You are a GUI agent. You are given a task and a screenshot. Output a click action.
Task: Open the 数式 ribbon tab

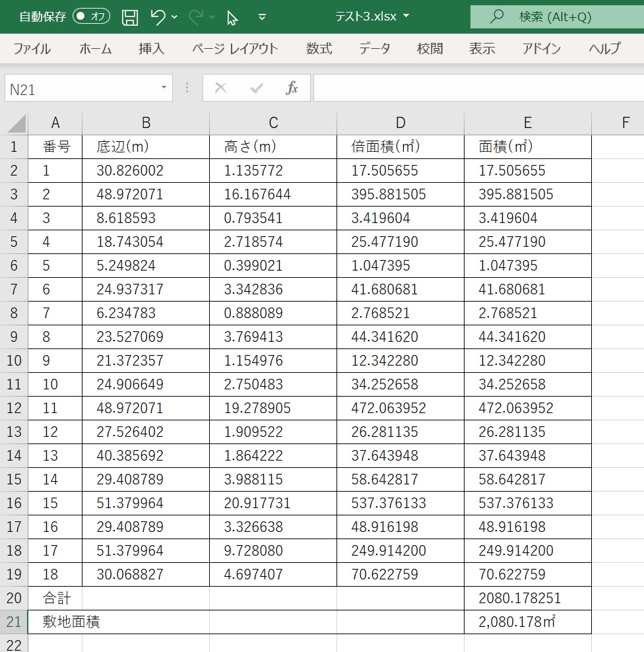(x=319, y=49)
